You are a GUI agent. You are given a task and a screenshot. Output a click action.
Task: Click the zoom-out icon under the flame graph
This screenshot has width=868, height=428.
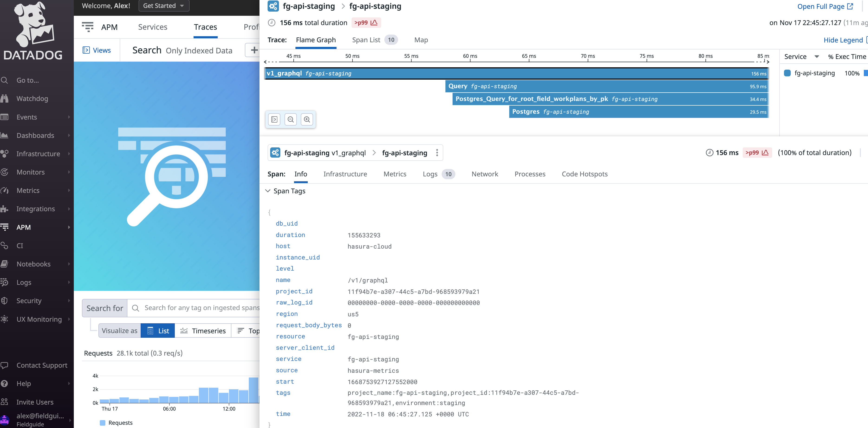coord(291,119)
